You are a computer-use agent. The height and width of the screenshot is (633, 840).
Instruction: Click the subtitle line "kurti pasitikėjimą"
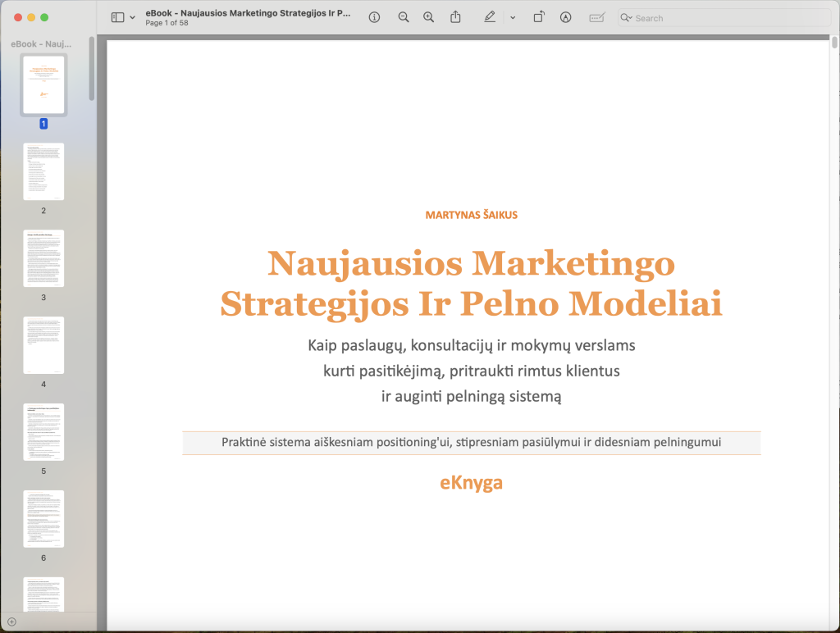(x=472, y=371)
